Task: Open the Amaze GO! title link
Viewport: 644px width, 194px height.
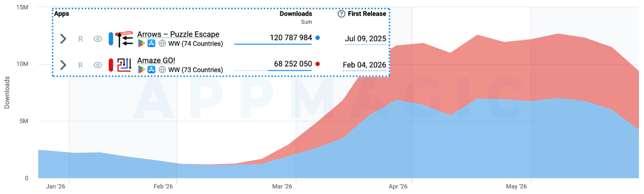Action: [156, 60]
